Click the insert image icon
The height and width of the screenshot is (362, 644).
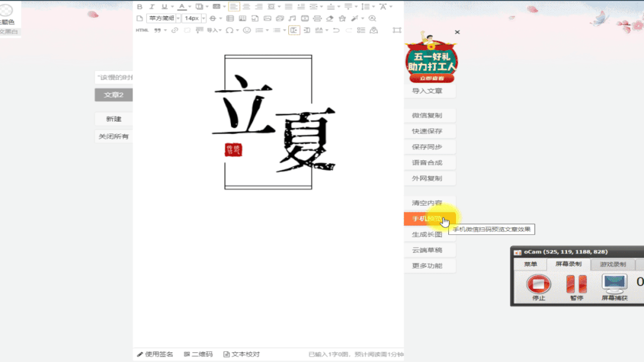[267, 18]
